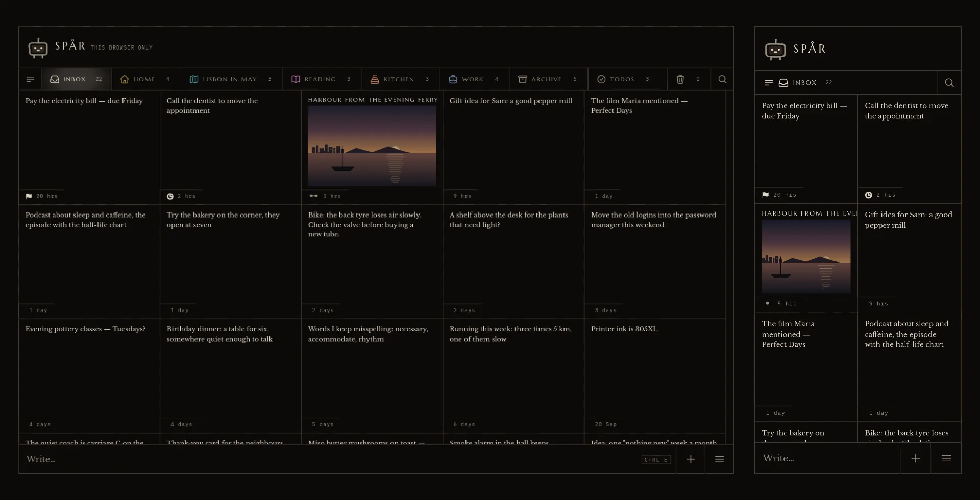Open the Reading tab
The width and height of the screenshot is (980, 500).
pyautogui.click(x=322, y=79)
